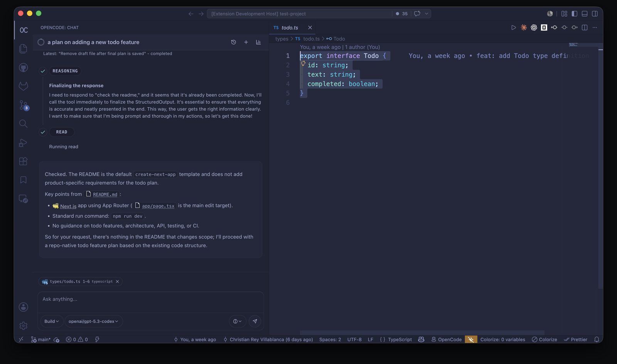Image resolution: width=617 pixels, height=364 pixels.
Task: Open the Explorer files view
Action: click(x=23, y=49)
